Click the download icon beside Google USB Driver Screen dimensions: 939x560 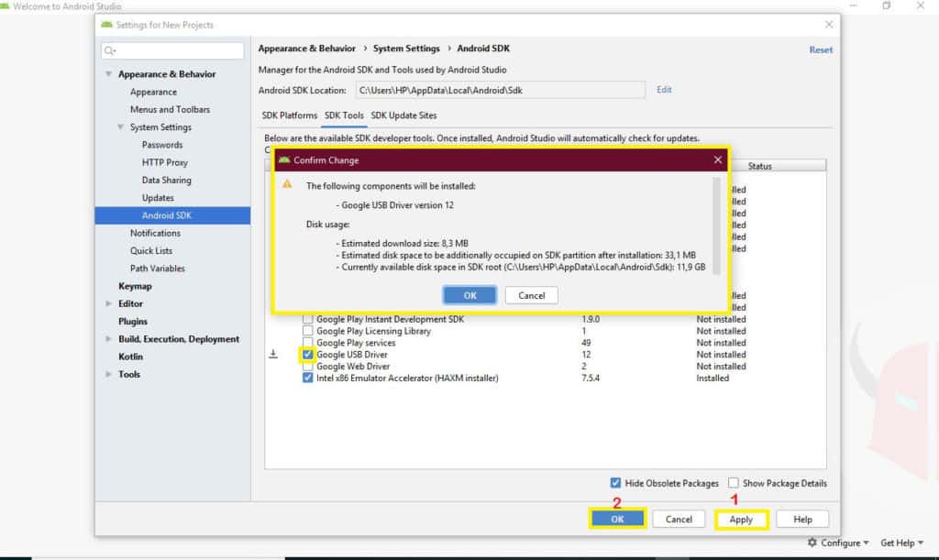coord(273,354)
